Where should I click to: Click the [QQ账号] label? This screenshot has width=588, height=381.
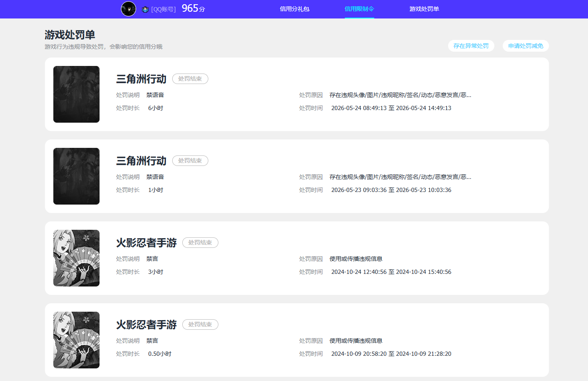(x=163, y=9)
